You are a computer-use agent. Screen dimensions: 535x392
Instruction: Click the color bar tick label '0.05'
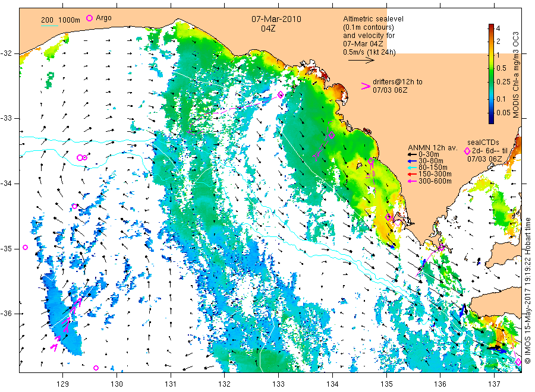(503, 113)
